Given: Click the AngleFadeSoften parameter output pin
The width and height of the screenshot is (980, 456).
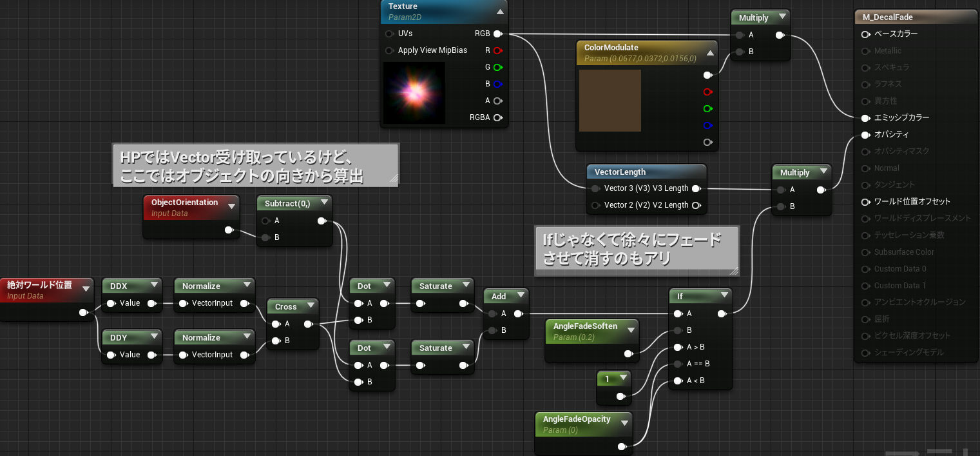Looking at the screenshot, I should [x=628, y=353].
